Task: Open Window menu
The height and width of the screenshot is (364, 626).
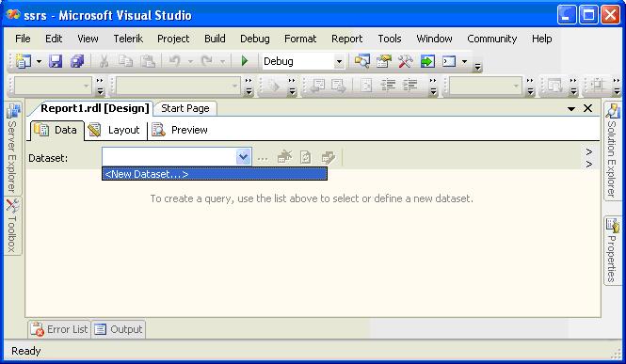Action: (x=434, y=39)
